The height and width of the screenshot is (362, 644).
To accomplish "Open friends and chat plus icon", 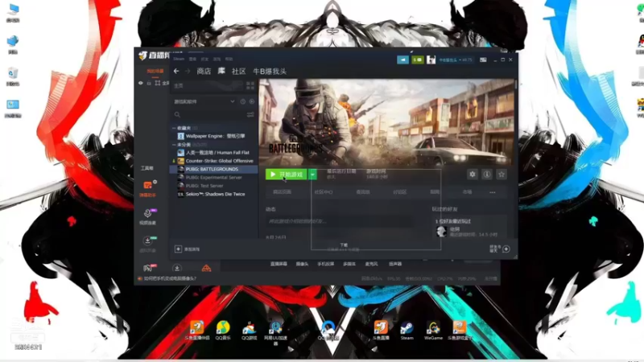I will 506,249.
